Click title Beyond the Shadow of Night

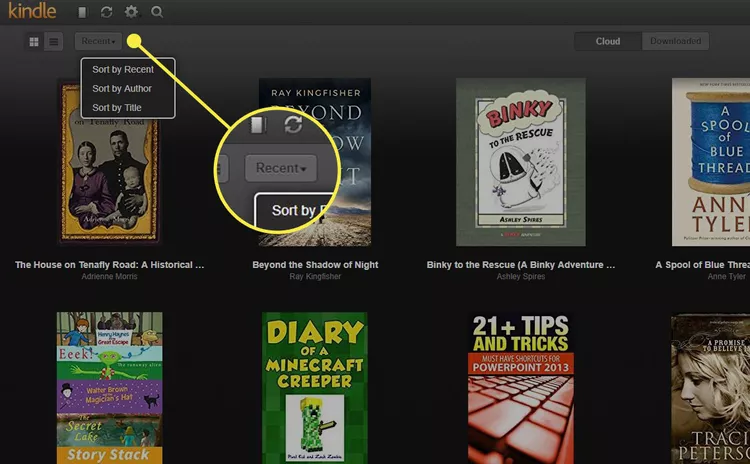pos(315,265)
